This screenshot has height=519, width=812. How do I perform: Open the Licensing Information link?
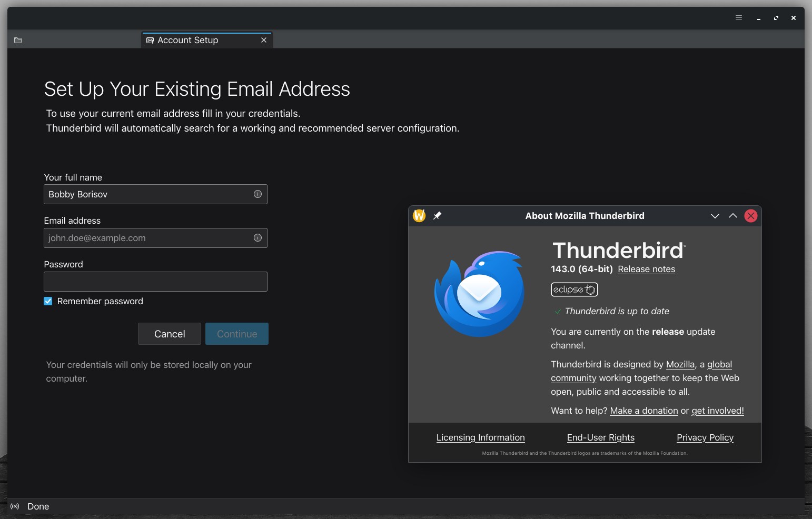click(481, 437)
